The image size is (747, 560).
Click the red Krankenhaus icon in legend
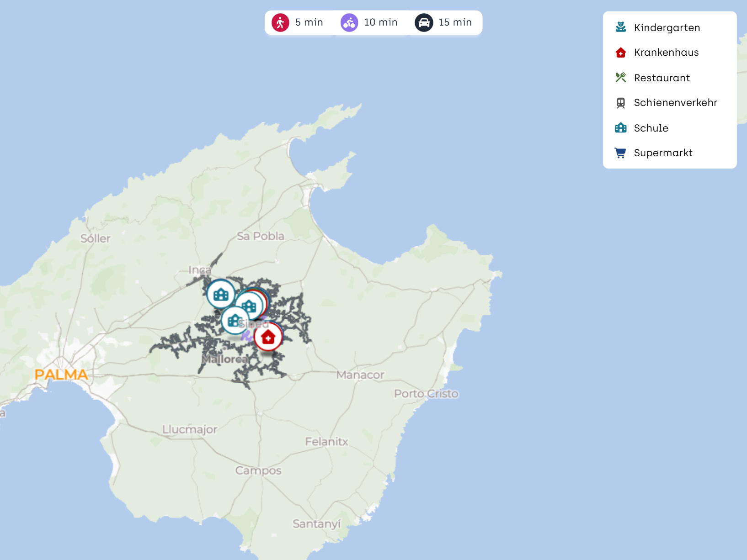tap(620, 53)
